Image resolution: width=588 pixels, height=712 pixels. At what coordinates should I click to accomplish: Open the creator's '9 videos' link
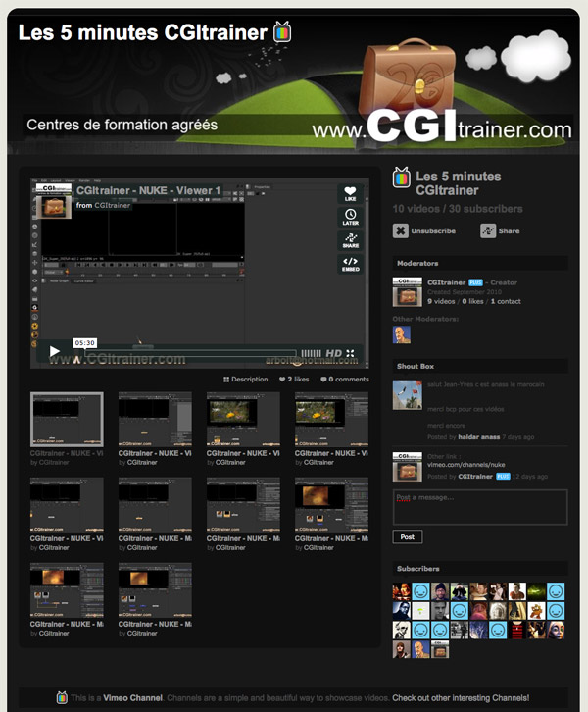[441, 301]
